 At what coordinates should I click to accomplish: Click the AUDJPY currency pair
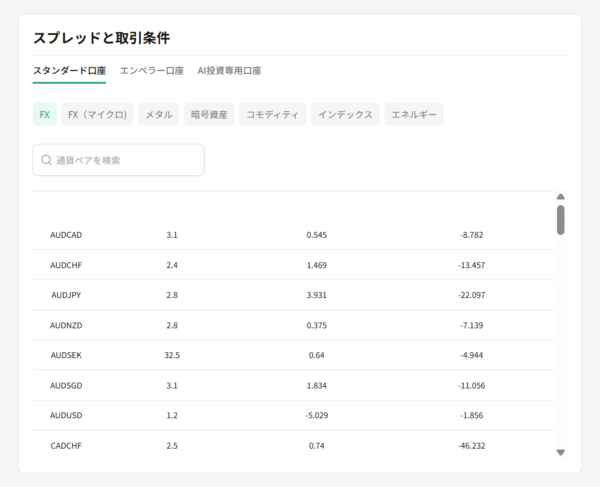[66, 295]
